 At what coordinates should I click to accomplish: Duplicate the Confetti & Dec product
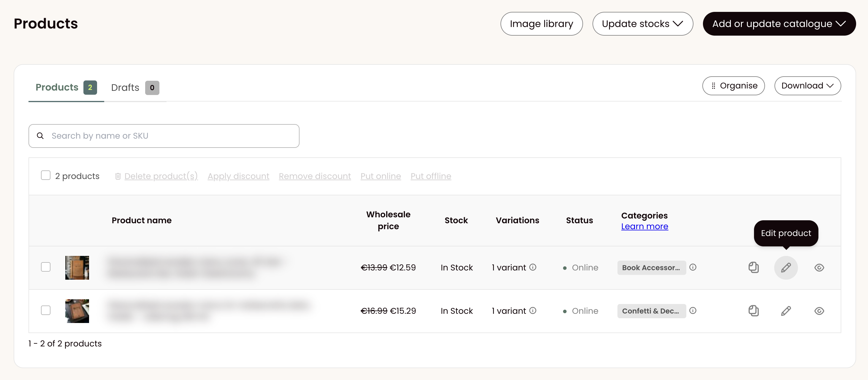pos(753,311)
